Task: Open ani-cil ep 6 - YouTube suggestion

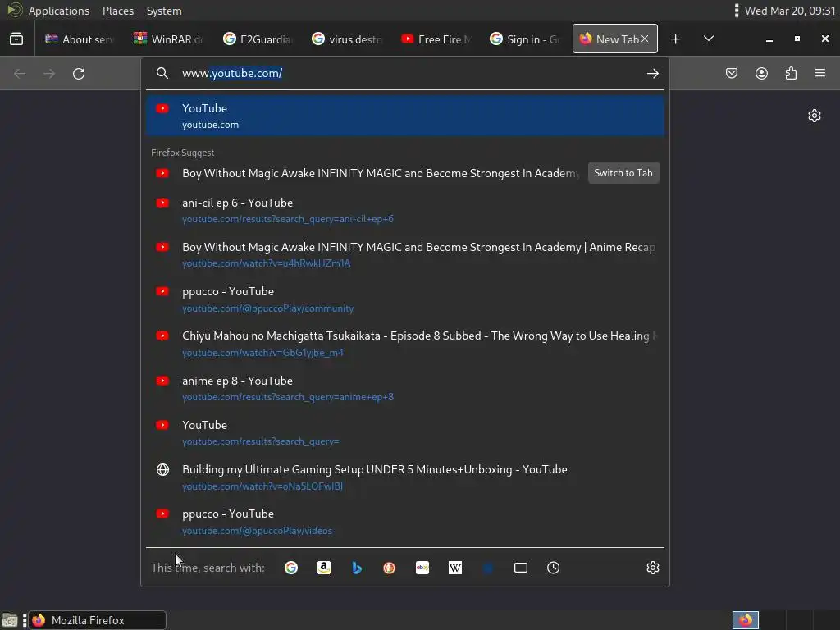Action: 405,211
